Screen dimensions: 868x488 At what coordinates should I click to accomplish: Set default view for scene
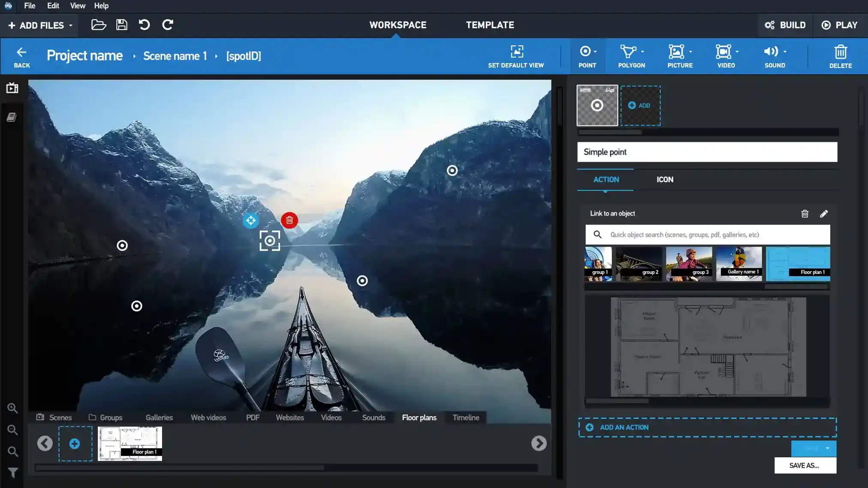515,56
